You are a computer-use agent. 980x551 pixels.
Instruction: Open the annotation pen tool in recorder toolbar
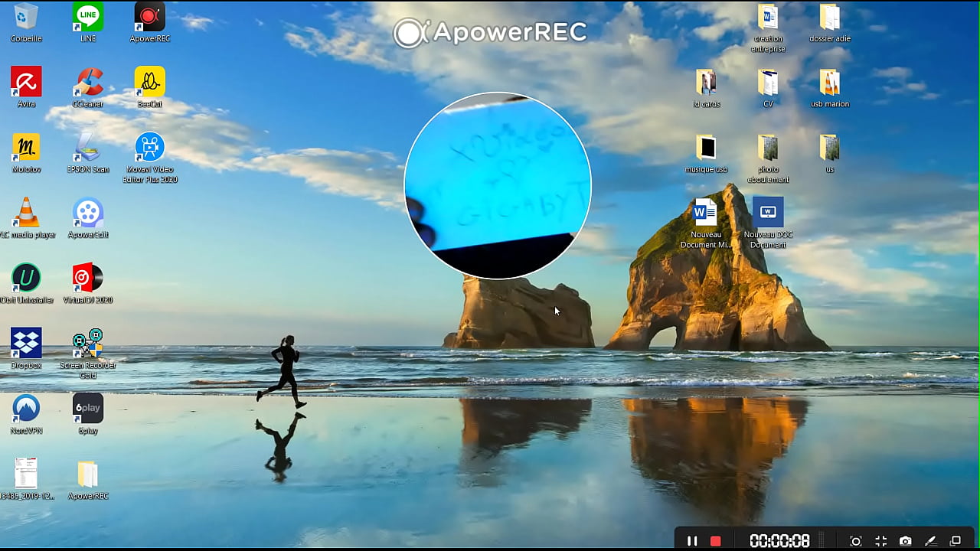point(930,541)
